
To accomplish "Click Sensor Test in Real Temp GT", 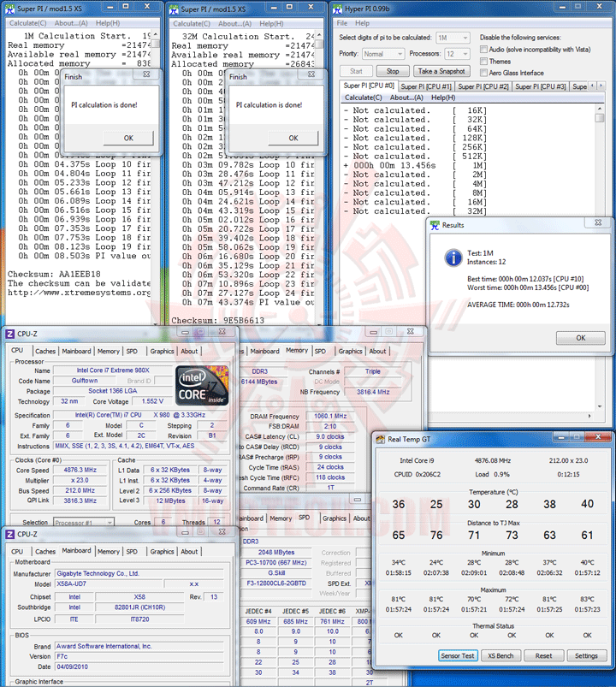I will (x=458, y=656).
